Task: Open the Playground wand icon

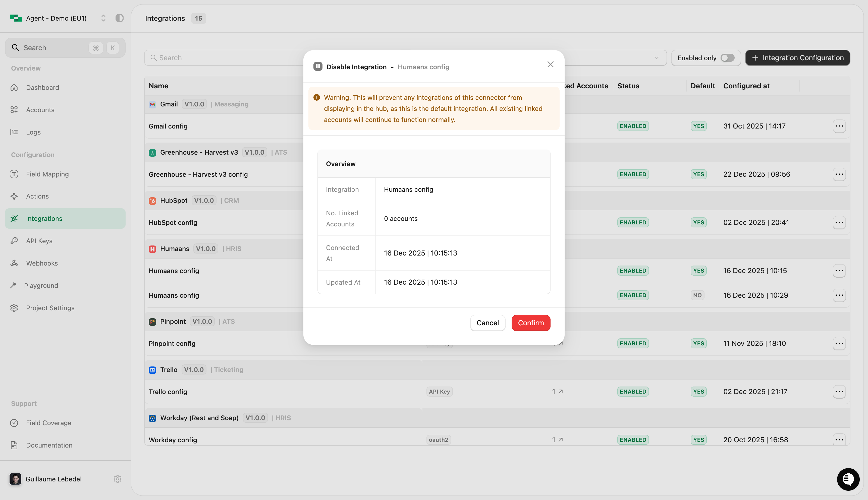Action: 13,285
